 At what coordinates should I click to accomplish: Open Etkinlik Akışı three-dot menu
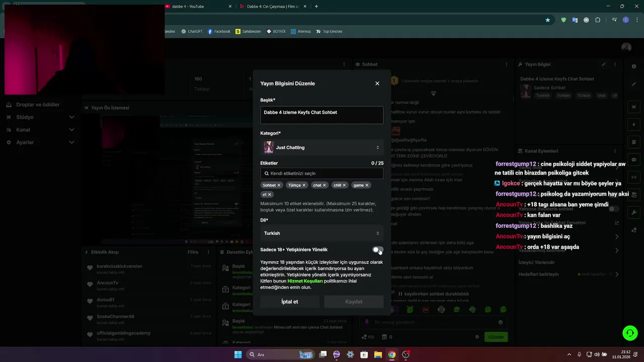[208, 252]
